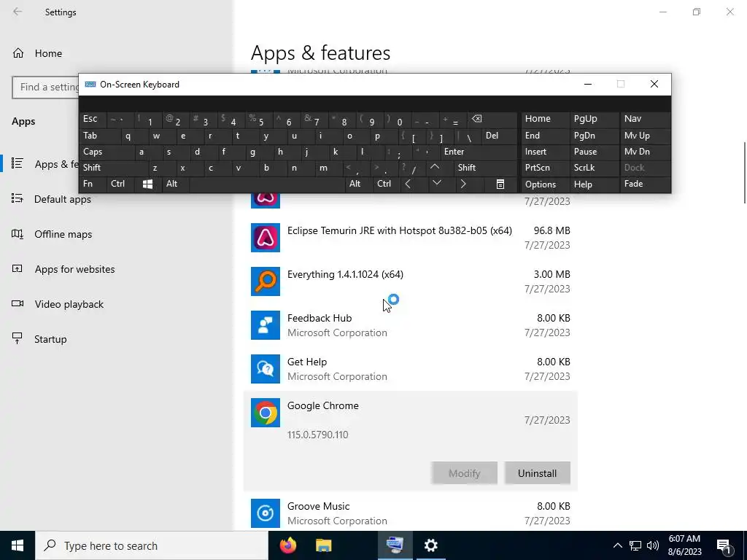Screen dimensions: 747x560
Task: Select Eclipse Temurin JRE 8u382-b05 entry
Action: click(410, 238)
